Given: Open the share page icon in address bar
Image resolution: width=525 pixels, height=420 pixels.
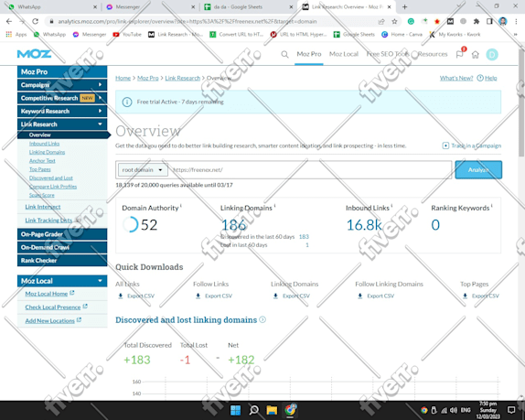Looking at the screenshot, I should click(x=381, y=21).
